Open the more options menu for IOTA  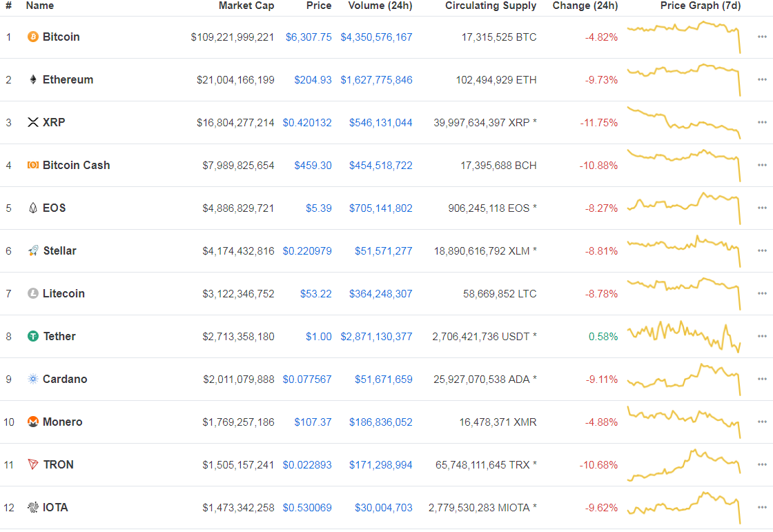coord(762,507)
